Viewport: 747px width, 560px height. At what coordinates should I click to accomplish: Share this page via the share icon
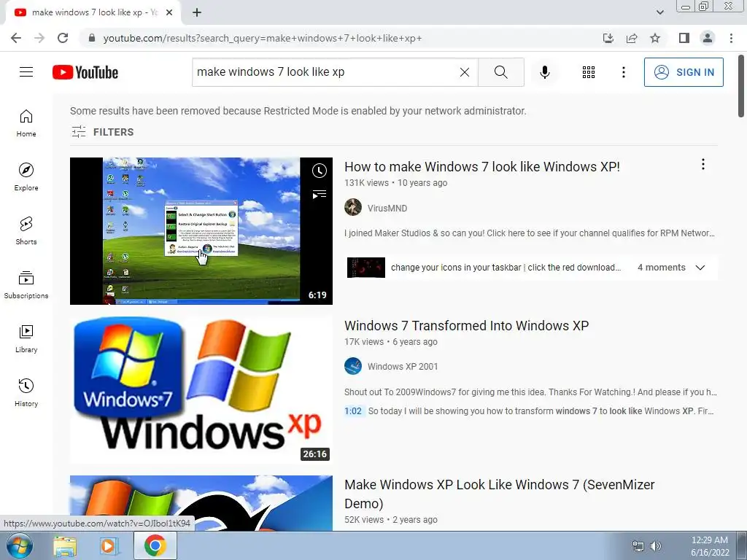[x=632, y=38]
